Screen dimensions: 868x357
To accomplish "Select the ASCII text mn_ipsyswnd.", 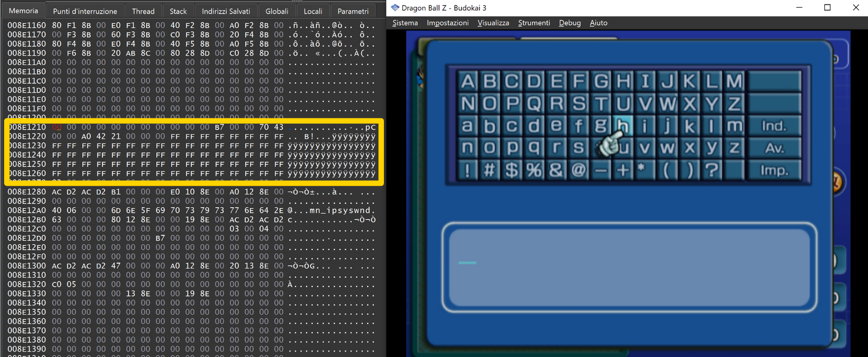I will pos(343,210).
